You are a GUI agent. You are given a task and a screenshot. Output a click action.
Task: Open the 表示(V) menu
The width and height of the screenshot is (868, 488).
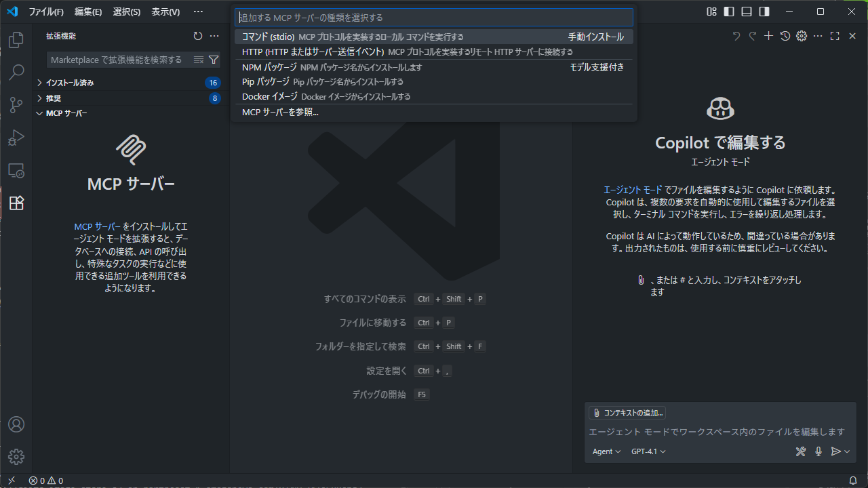pos(165,12)
